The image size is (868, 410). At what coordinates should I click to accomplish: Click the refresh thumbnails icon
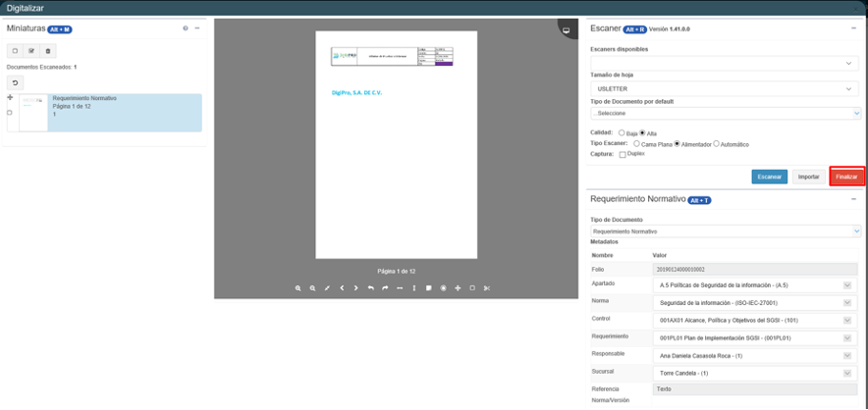(16, 82)
